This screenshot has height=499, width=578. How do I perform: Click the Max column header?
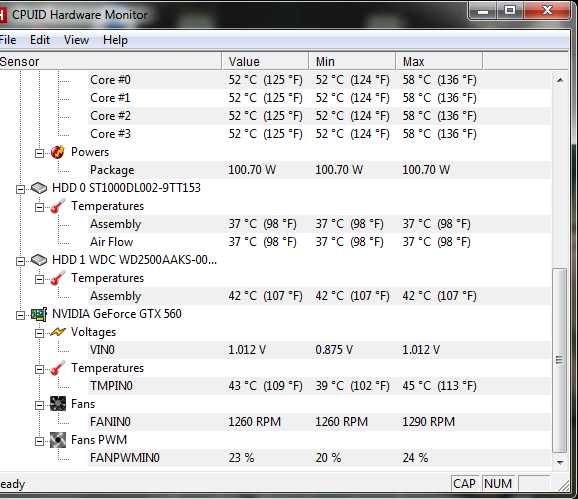tap(439, 62)
